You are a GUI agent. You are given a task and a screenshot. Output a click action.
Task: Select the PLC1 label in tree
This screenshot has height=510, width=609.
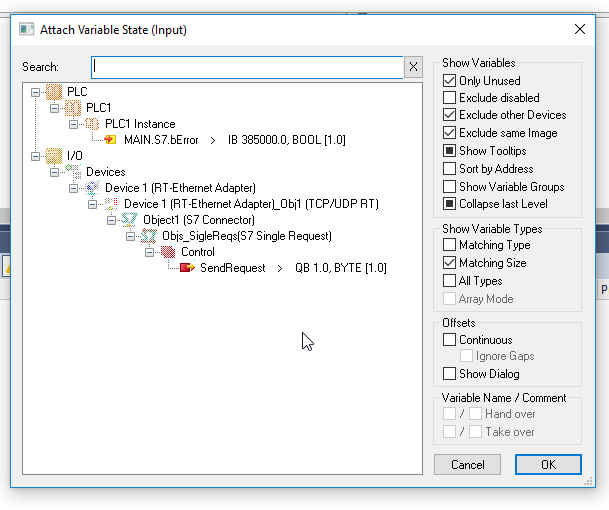point(98,108)
